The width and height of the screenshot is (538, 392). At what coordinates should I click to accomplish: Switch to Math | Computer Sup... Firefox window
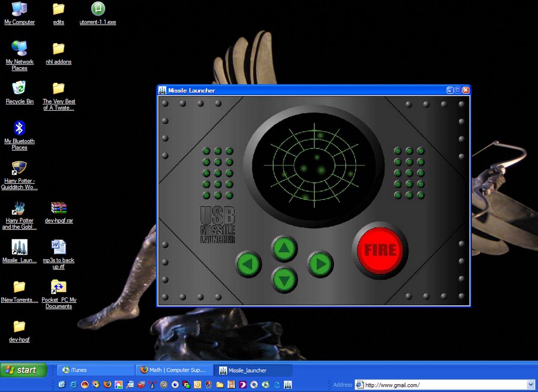click(x=175, y=370)
